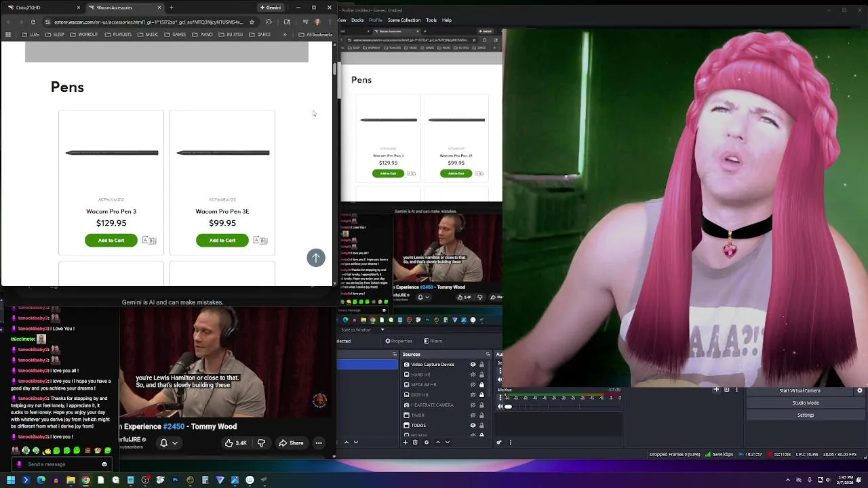Open the GAMES bookmark folder
Screen dimensions: 868x488
(175, 35)
